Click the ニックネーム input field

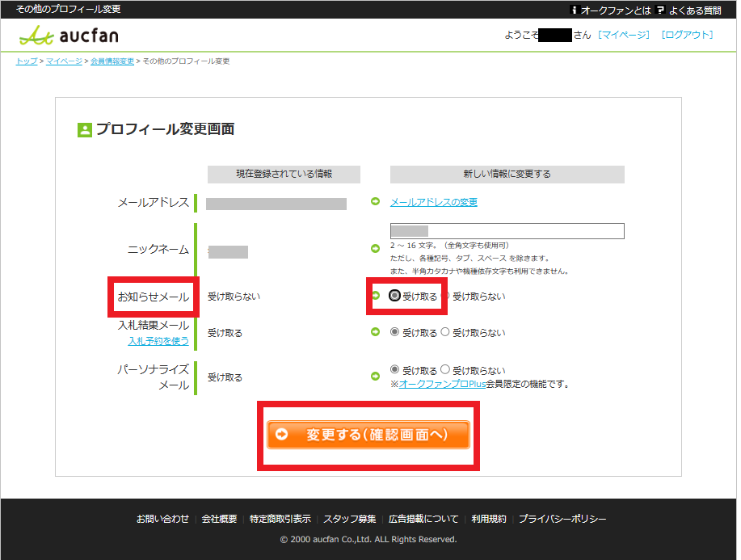pos(507,231)
